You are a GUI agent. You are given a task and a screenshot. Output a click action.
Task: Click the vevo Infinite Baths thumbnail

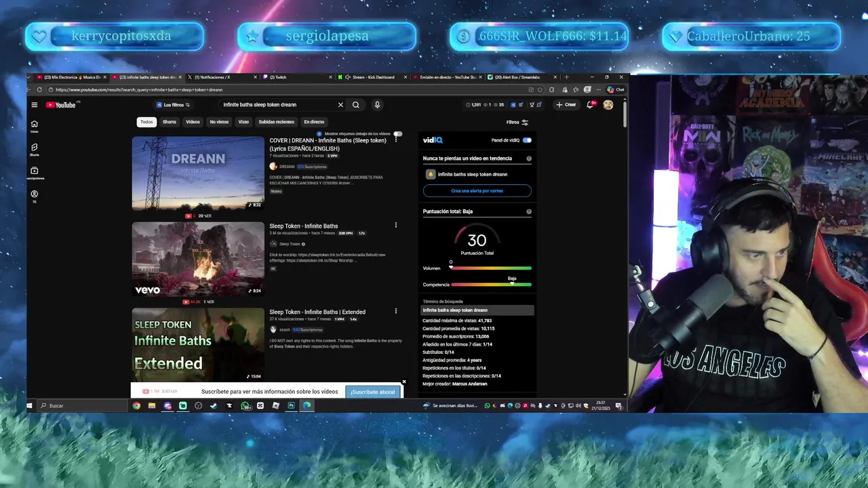coord(198,259)
